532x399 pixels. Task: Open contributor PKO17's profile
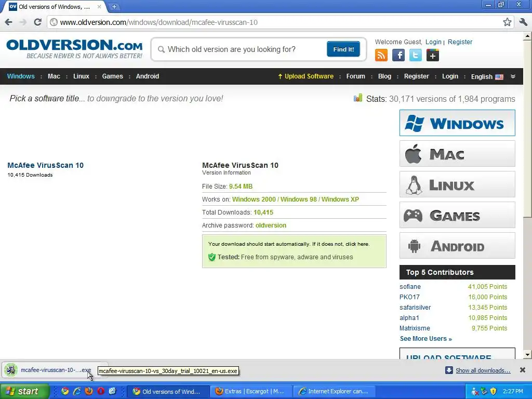point(409,297)
